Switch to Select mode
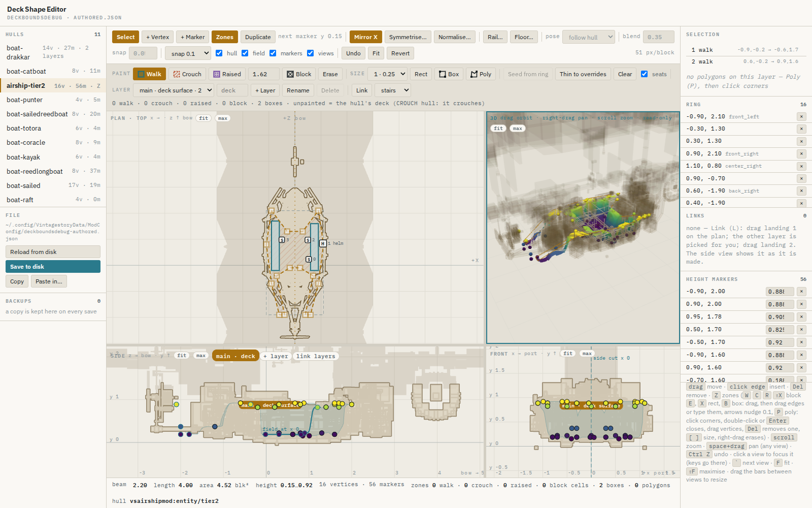The image size is (812, 508). pyautogui.click(x=126, y=37)
